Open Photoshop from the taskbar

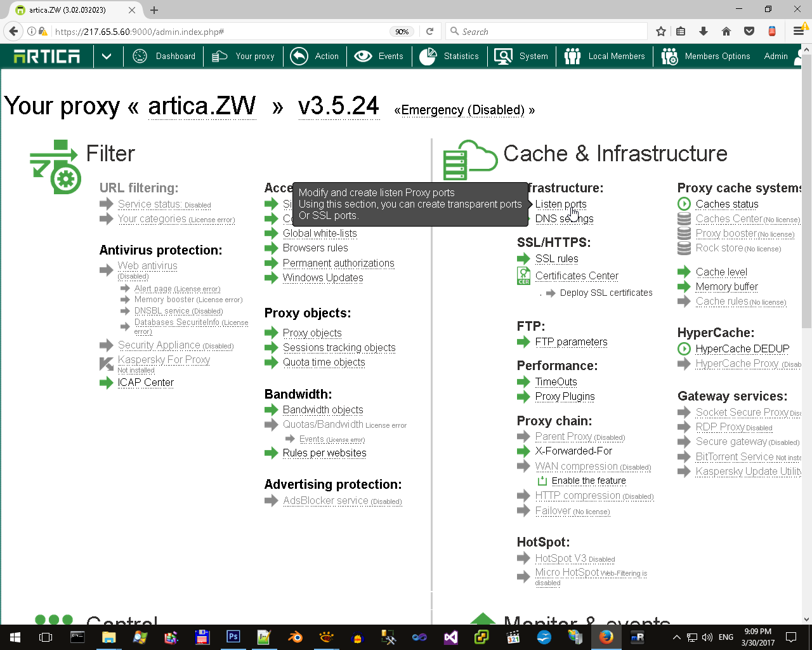233,637
